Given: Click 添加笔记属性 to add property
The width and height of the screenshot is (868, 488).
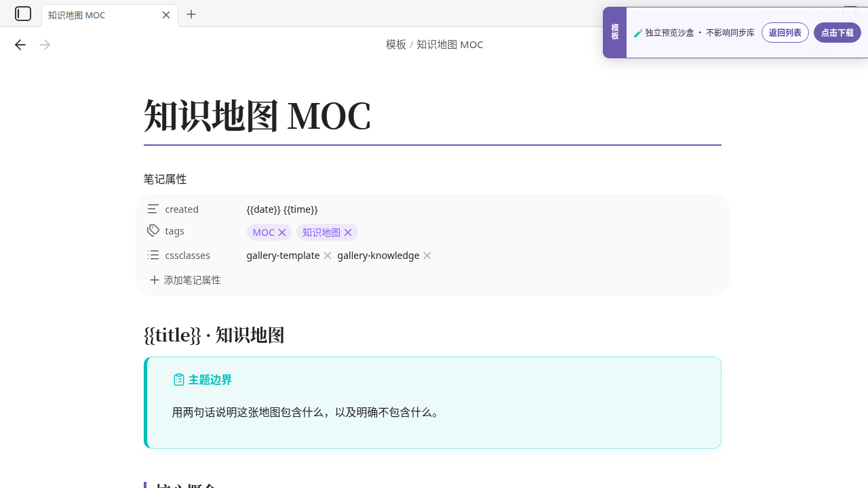Looking at the screenshot, I should click(185, 280).
